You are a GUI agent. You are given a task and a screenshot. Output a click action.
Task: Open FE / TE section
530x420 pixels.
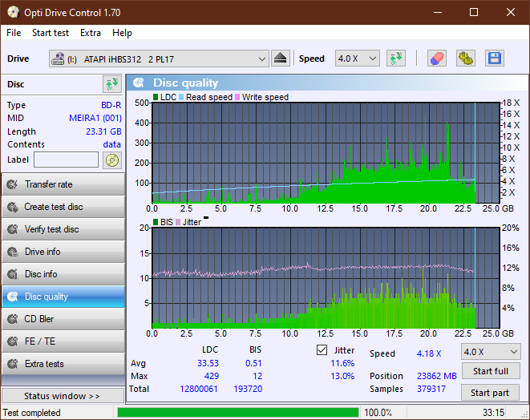pyautogui.click(x=63, y=341)
